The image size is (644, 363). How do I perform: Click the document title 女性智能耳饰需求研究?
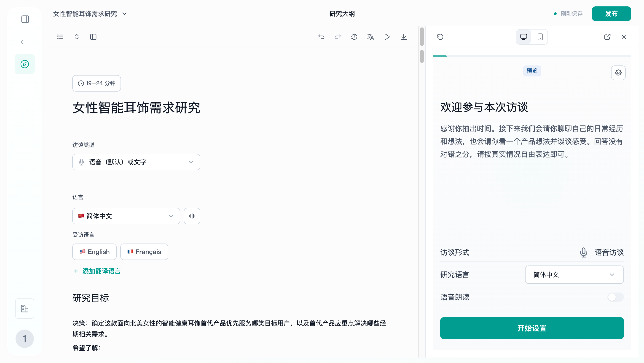pos(136,108)
